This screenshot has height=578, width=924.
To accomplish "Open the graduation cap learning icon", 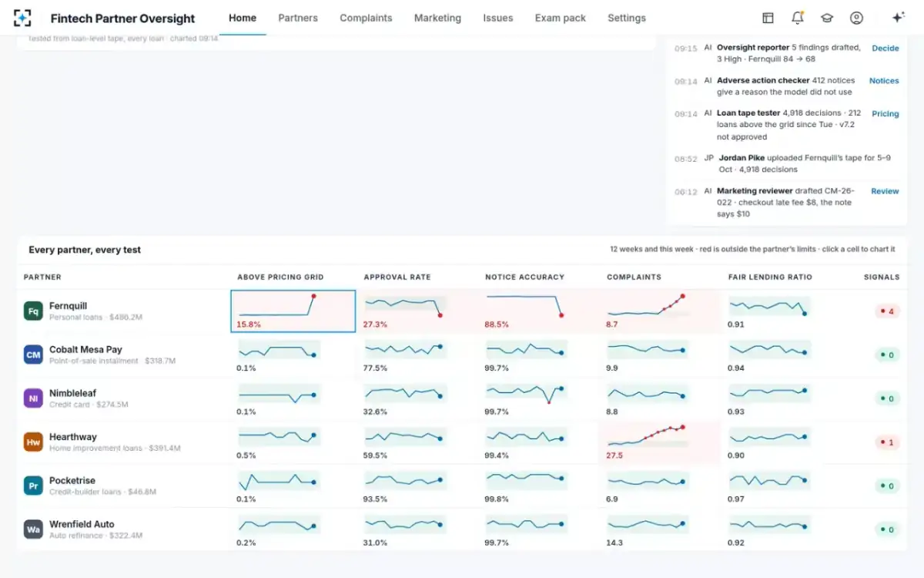I will tap(827, 18).
